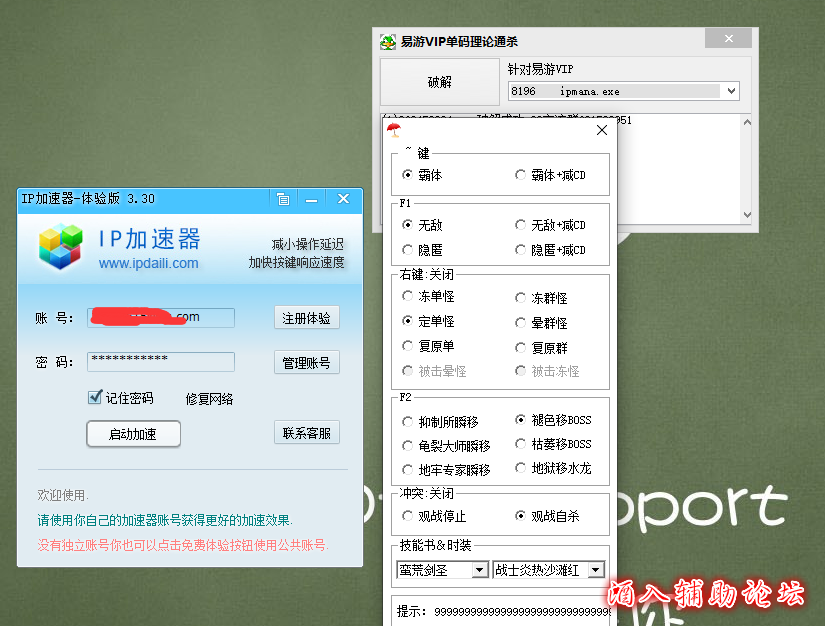Click the red umbrella icon on dialog titlebar

click(394, 130)
